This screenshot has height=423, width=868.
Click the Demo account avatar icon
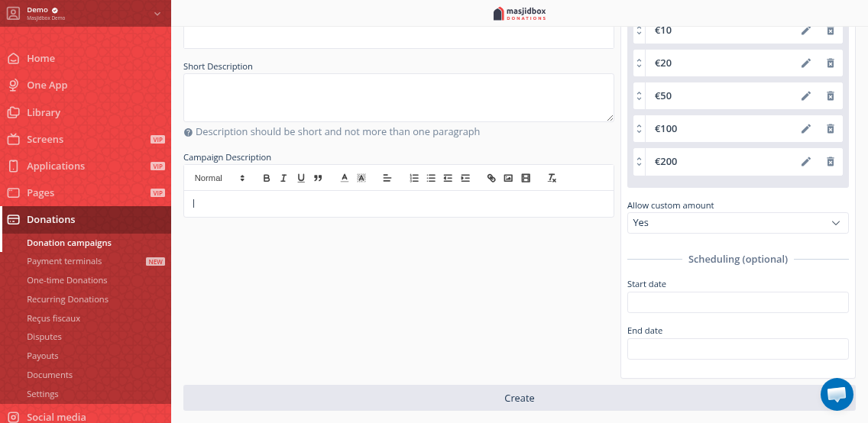[13, 13]
